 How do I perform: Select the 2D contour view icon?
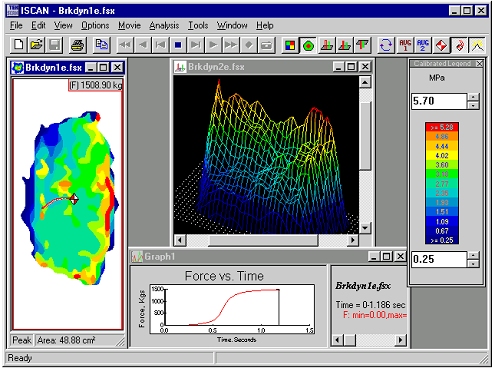[308, 45]
